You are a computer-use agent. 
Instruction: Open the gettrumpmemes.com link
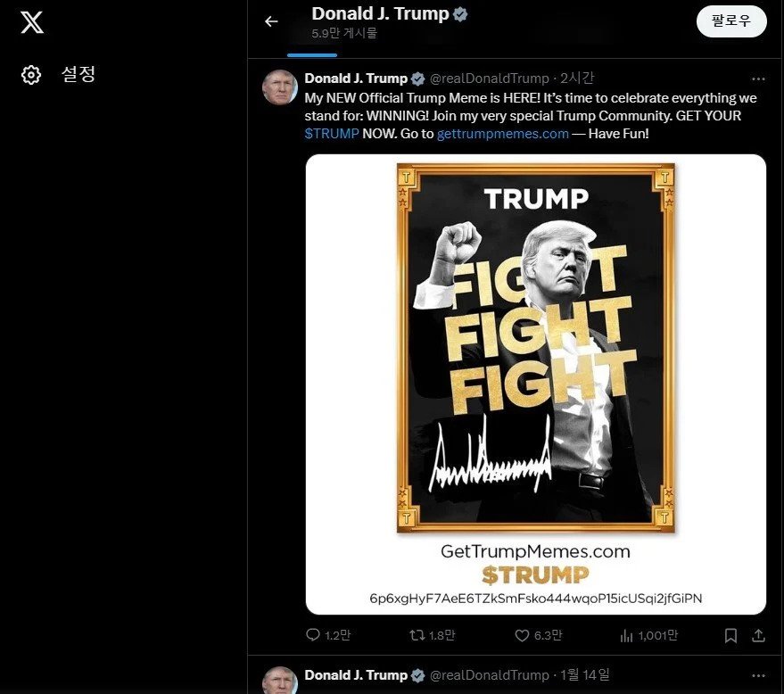[x=502, y=134]
